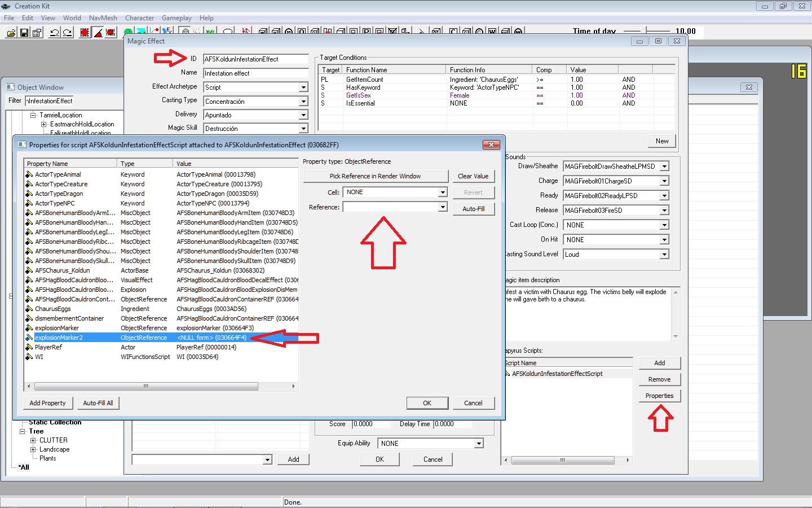Open the NavMesh menu
Image resolution: width=812 pixels, height=508 pixels.
click(103, 18)
